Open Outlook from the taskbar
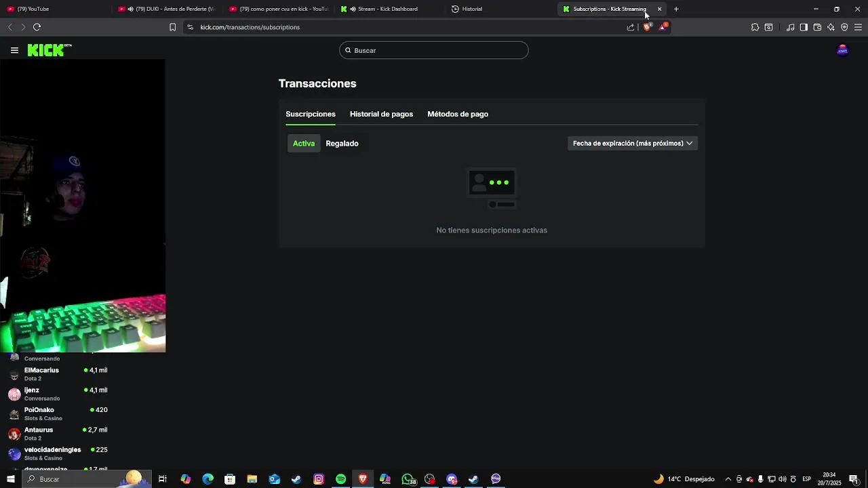 tap(274, 479)
